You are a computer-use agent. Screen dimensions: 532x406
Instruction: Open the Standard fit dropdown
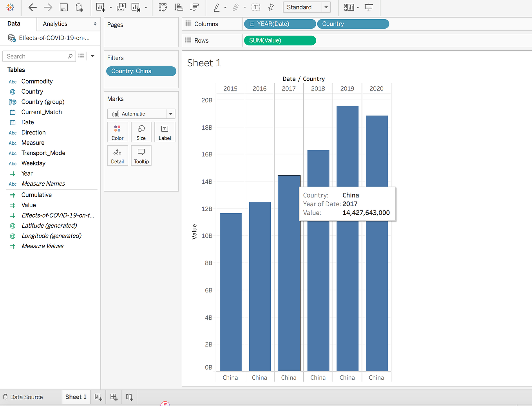[326, 7]
